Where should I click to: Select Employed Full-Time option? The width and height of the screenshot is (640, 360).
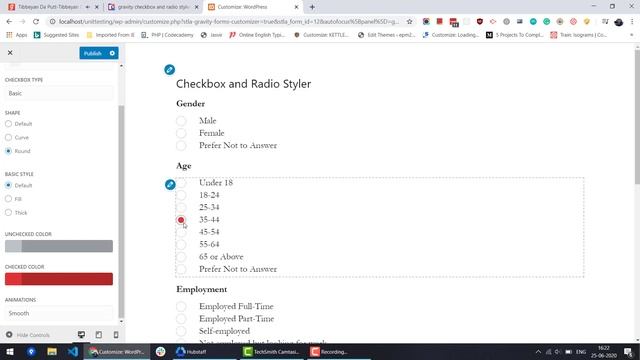point(181,307)
